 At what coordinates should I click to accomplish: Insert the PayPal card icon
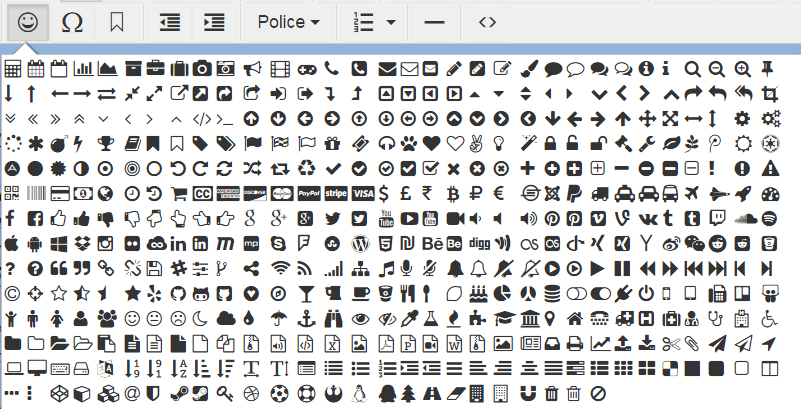[x=309, y=194]
